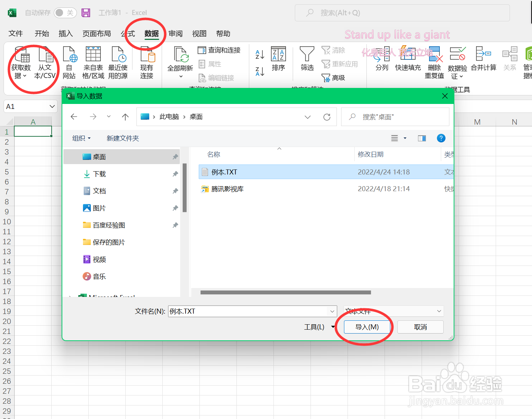Viewport: 532px width, 419px height.
Task: Select the 分列 (Text to Columns) icon
Action: pos(381,62)
